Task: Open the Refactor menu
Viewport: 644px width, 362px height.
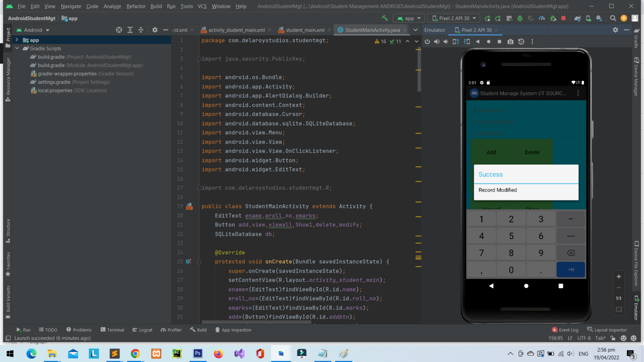Action: (x=136, y=6)
